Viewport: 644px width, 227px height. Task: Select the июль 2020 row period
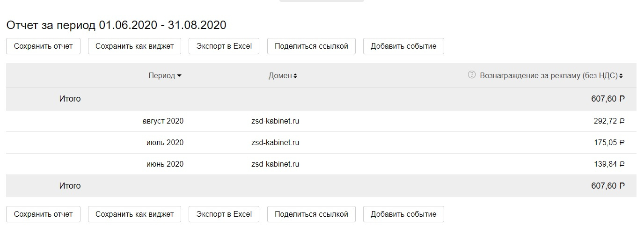[x=165, y=143]
